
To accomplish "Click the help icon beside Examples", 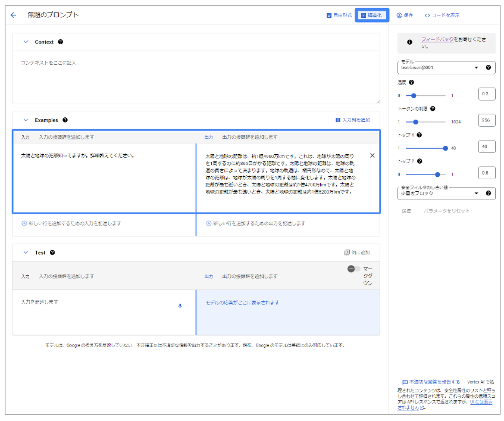I will (x=65, y=120).
